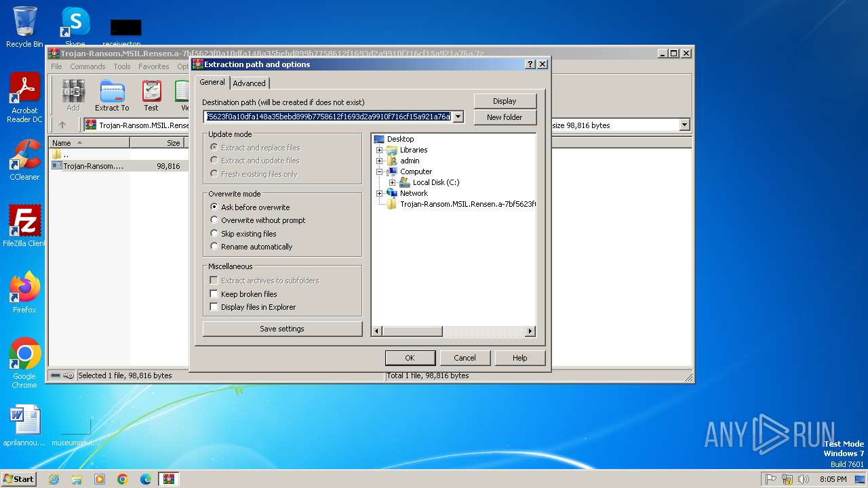Open Acrobat Reader DC desktop icon
This screenshot has height=488, width=868.
click(24, 98)
